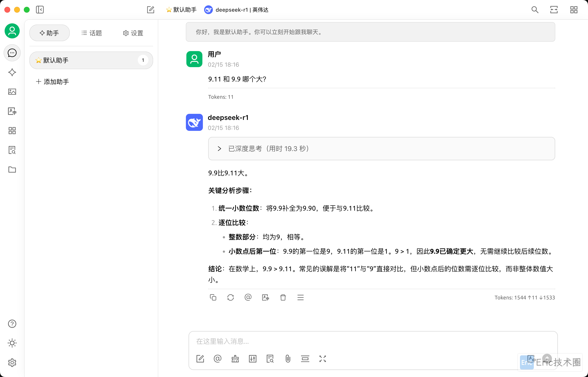Open the chat bubble icon in the sidebar
Screen dimensions: 588x377
[12, 53]
